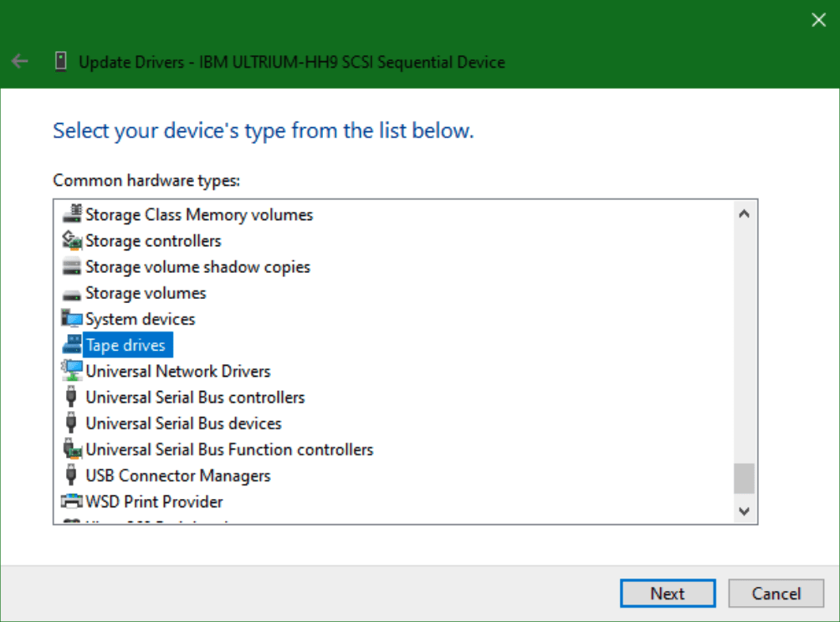Select Universal Serial Bus Function controllers
This screenshot has width=840, height=622.
point(229,450)
